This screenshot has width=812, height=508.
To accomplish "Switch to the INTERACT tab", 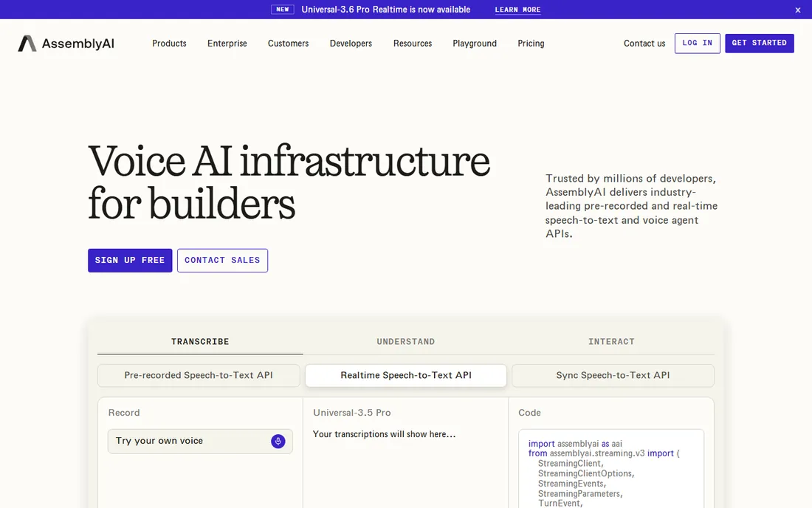I will click(x=612, y=342).
